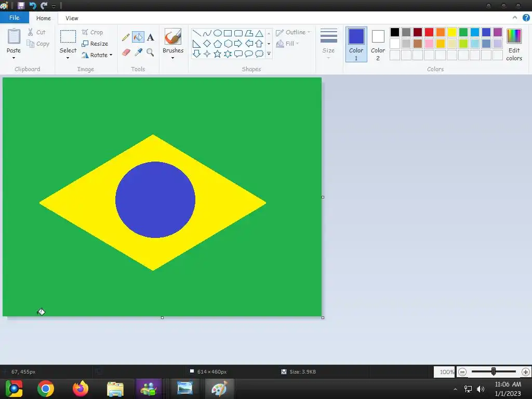Viewport: 532px width, 399px height.
Task: Activate the Color 2 selector
Action: tap(378, 45)
